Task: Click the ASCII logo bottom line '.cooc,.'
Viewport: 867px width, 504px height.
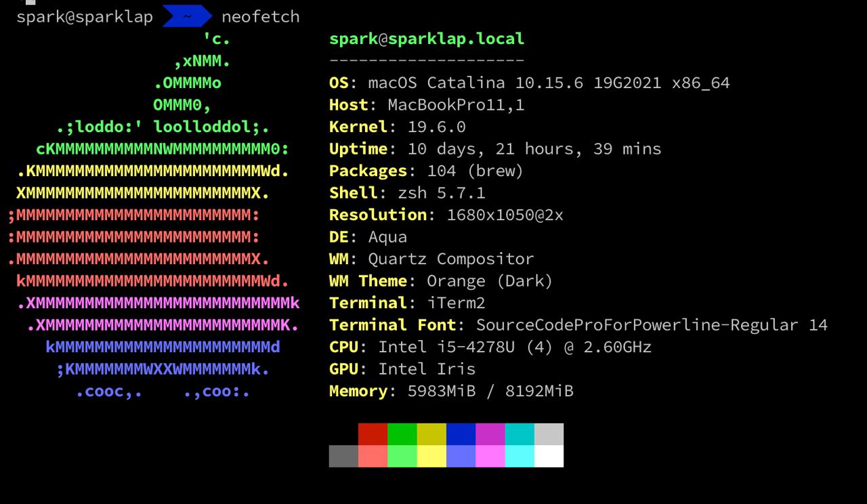Action: [x=108, y=392]
